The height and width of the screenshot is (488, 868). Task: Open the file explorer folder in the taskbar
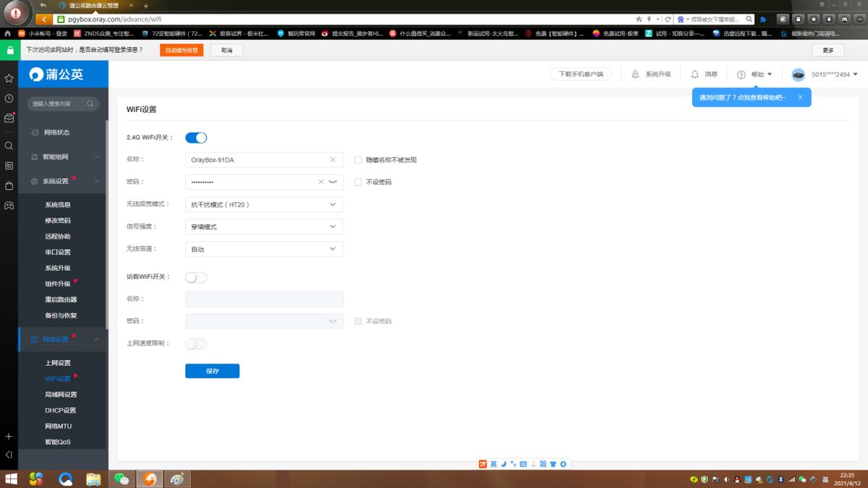93,479
